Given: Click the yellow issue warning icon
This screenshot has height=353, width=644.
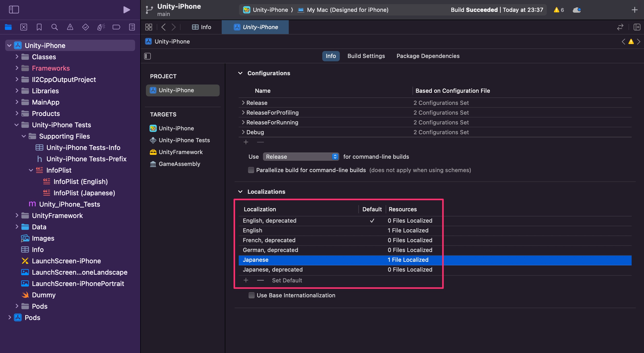Looking at the screenshot, I should [x=631, y=41].
